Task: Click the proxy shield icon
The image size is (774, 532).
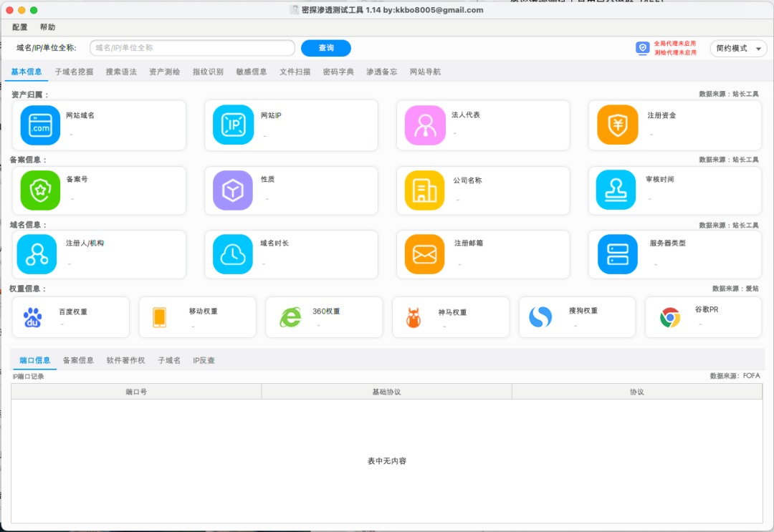Action: pos(642,48)
